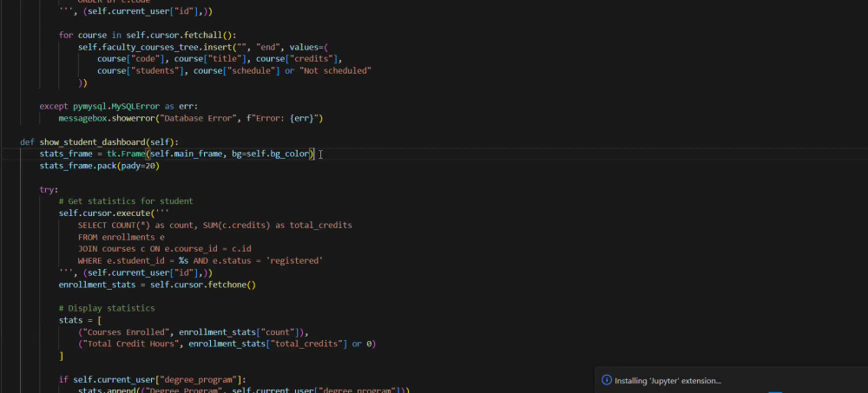Click the line "for course in self.cursor.fetchall():"
The image size is (868, 393).
[148, 35]
